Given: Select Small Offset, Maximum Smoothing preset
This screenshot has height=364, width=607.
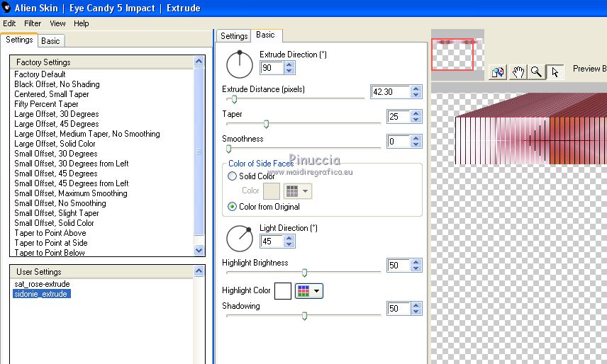Looking at the screenshot, I should [70, 193].
